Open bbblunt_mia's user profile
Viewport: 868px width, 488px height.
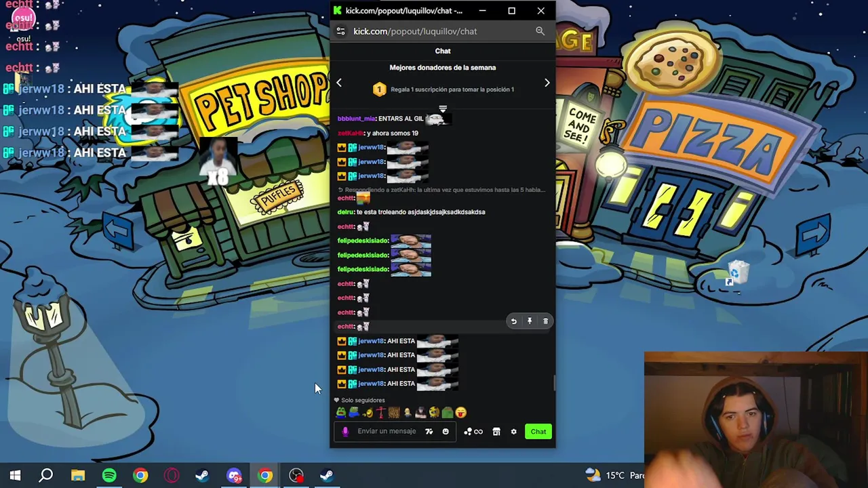point(356,119)
